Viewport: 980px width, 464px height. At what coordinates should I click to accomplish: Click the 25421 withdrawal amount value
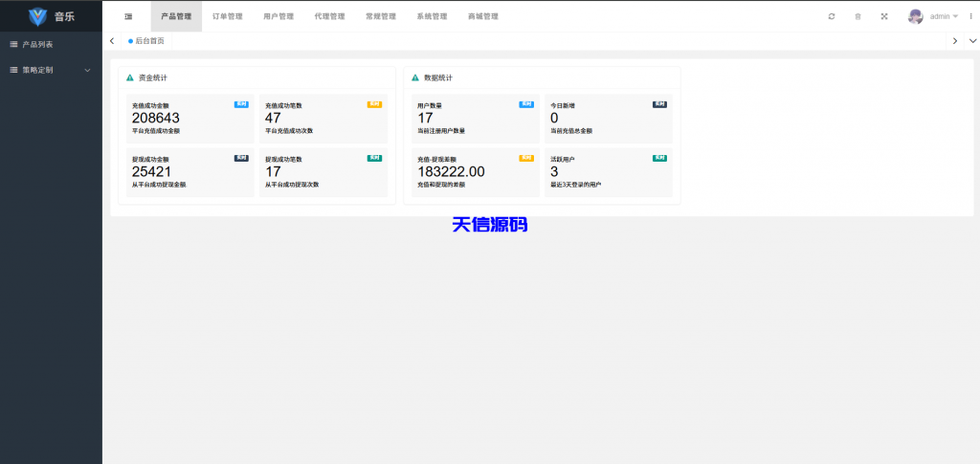[151, 172]
